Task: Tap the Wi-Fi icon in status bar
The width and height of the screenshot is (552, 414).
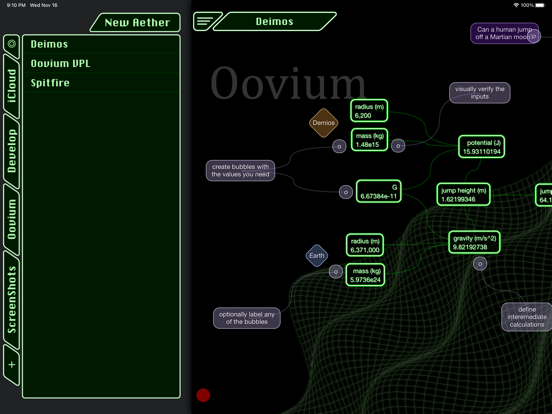Action: point(516,5)
